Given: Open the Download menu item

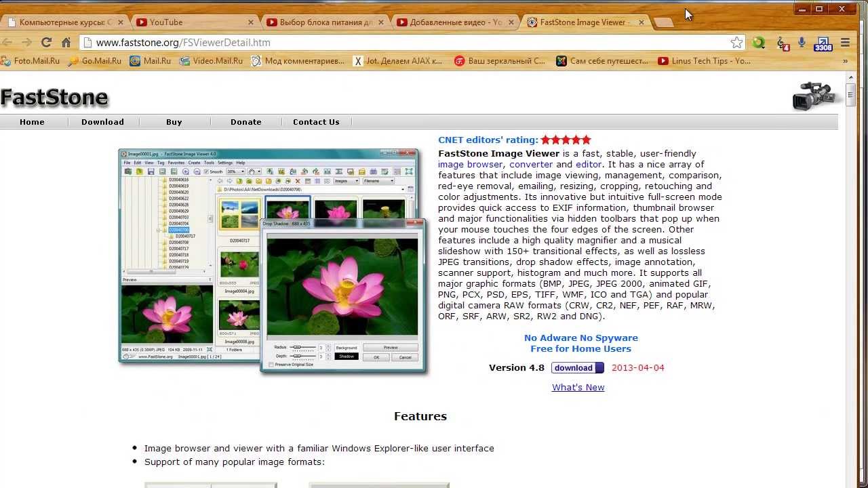Looking at the screenshot, I should [102, 122].
